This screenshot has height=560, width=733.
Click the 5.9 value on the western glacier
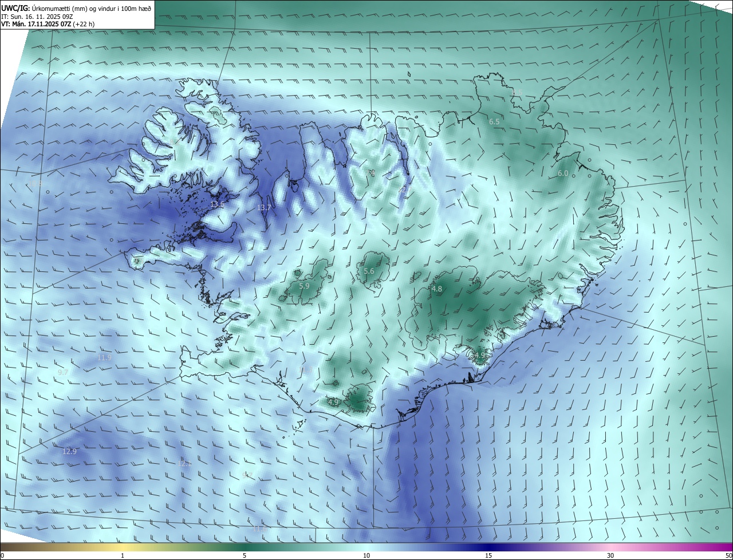pos(304,286)
